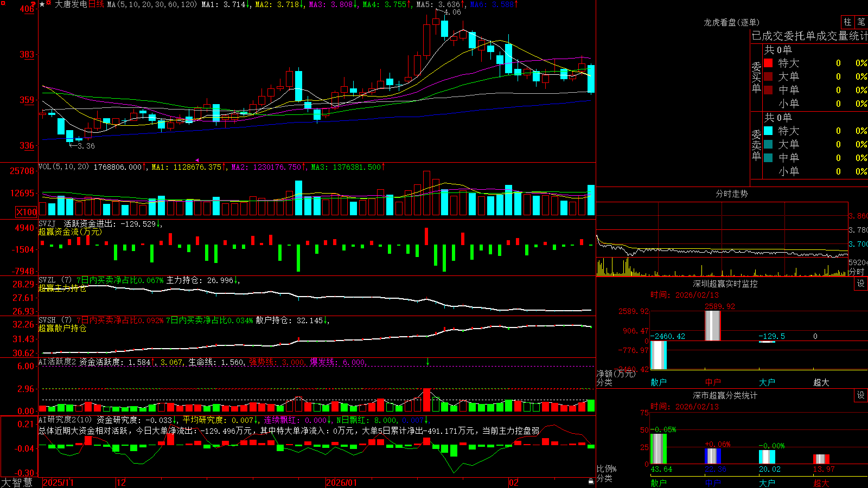The image size is (868, 488).
Task: Click the cyan 大户 20.02 bar in 分类统计
Action: point(767,457)
